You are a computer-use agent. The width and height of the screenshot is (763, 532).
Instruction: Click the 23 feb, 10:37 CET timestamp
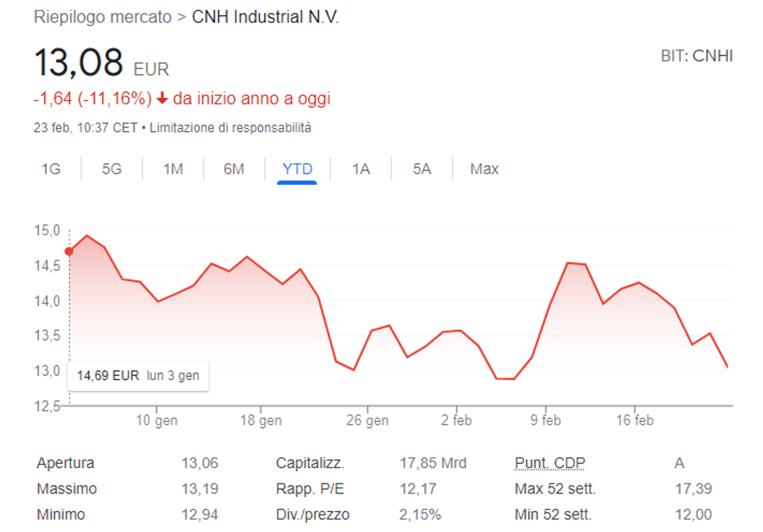coord(85,128)
